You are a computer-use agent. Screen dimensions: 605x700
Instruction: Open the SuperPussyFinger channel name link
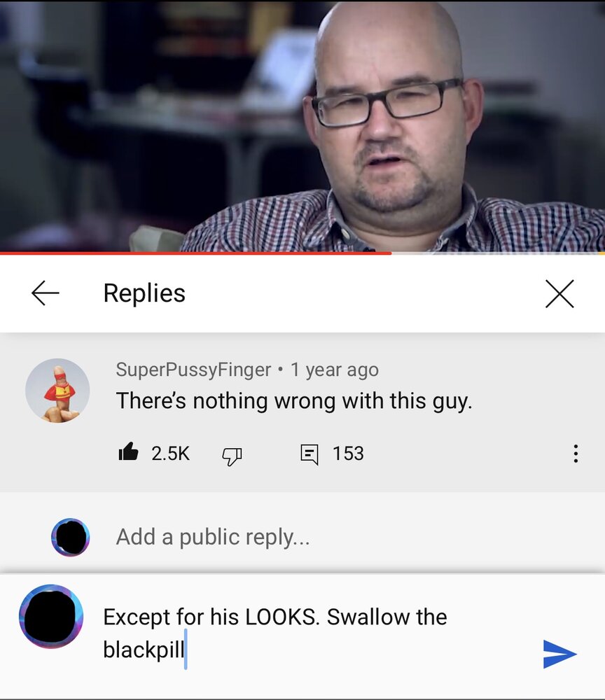(x=193, y=369)
